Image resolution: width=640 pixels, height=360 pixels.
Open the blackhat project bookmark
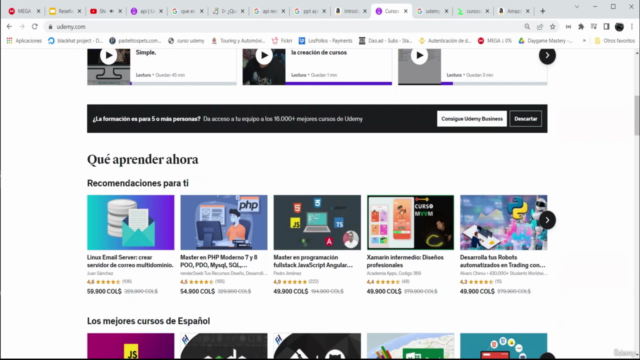(75, 41)
